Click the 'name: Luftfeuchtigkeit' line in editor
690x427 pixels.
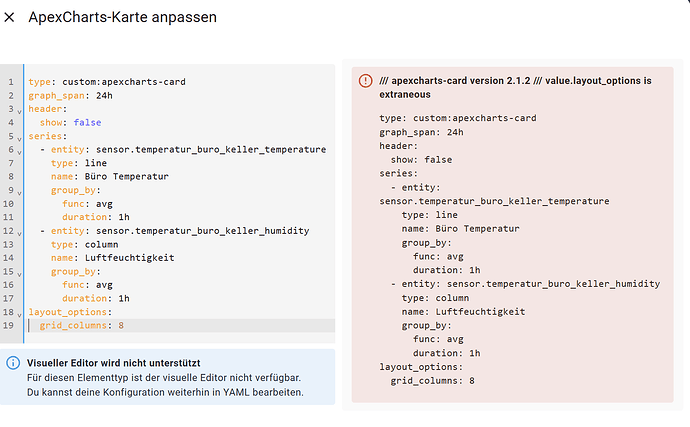(112, 258)
